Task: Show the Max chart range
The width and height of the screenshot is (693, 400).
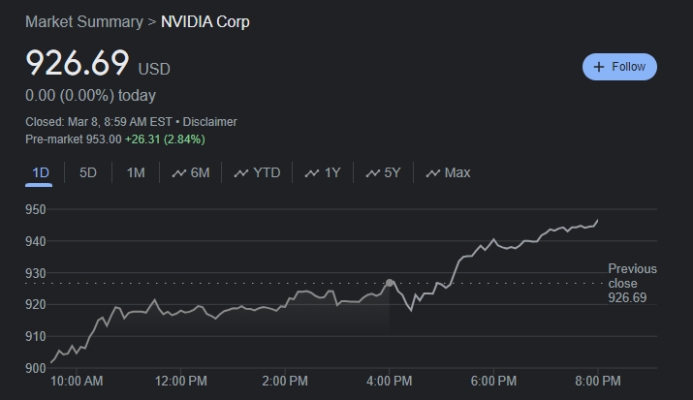Action: [448, 172]
